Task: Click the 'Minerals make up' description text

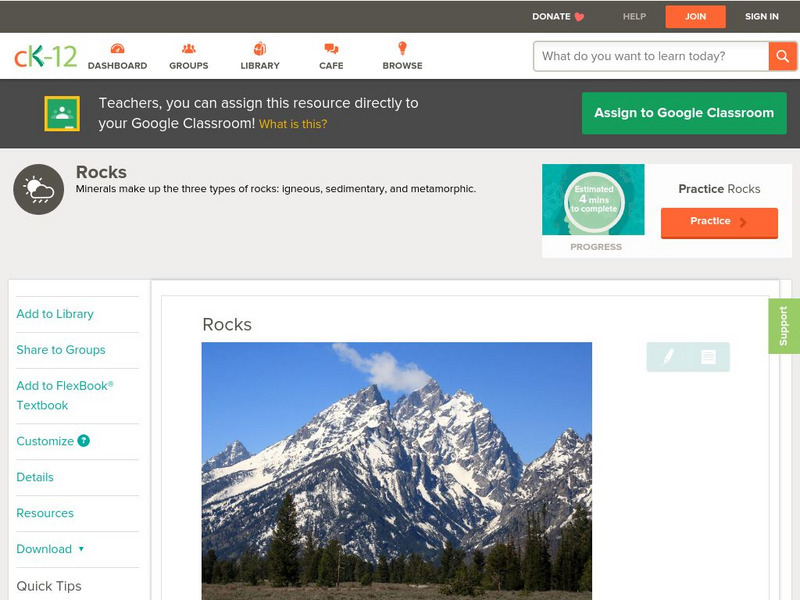Action: (276, 189)
